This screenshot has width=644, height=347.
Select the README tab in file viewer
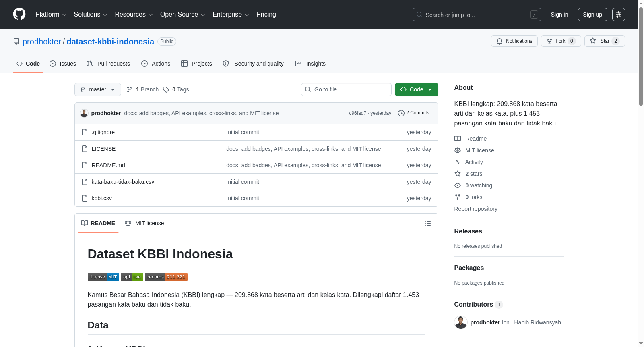click(98, 223)
